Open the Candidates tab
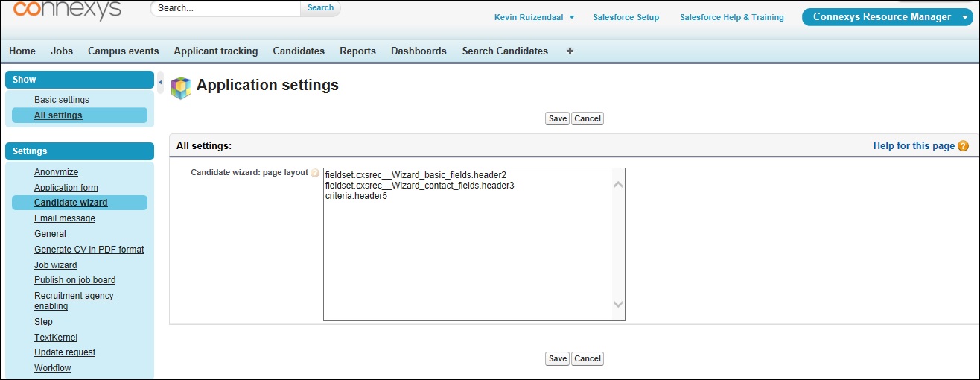Viewport: 980px width, 380px height. (299, 51)
